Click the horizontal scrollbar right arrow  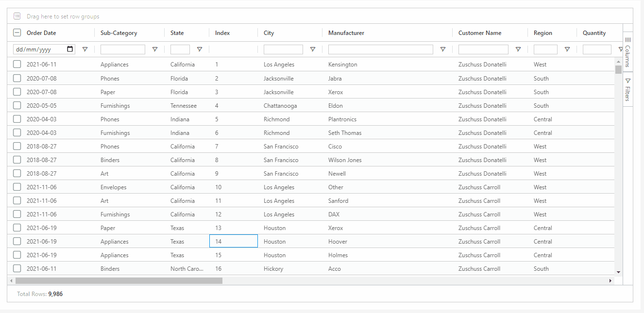pos(610,280)
